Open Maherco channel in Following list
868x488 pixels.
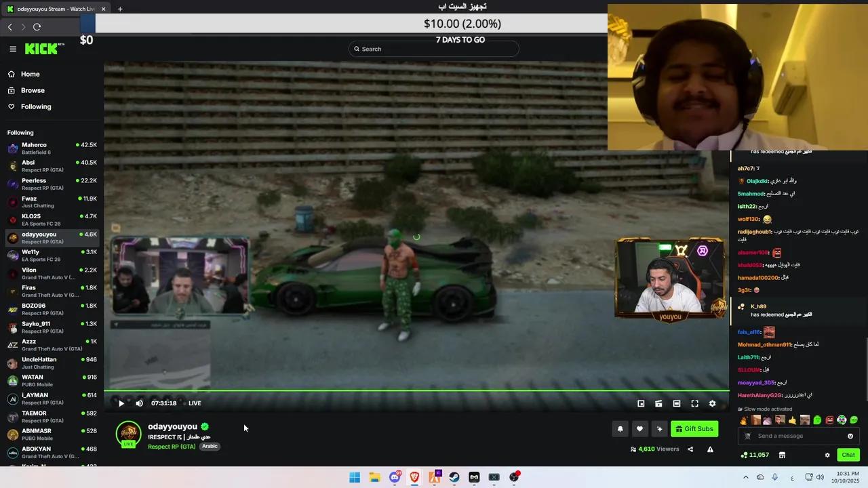tap(52, 148)
